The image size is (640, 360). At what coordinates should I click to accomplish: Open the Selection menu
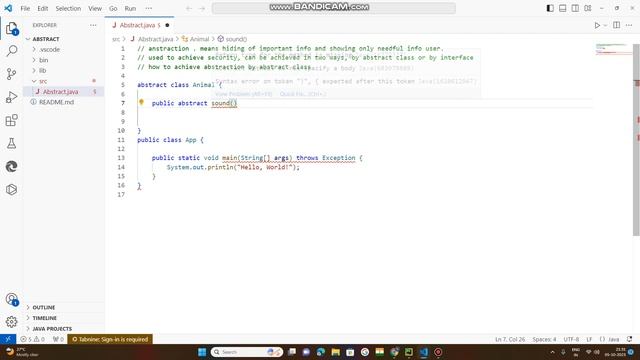(68, 8)
